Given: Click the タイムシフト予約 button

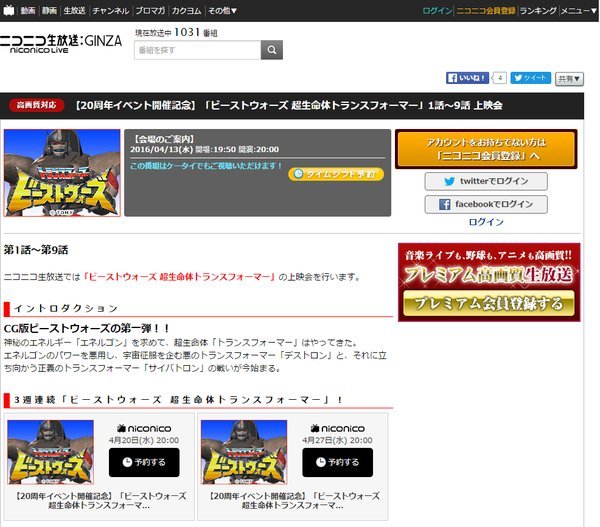Looking at the screenshot, I should 336,174.
